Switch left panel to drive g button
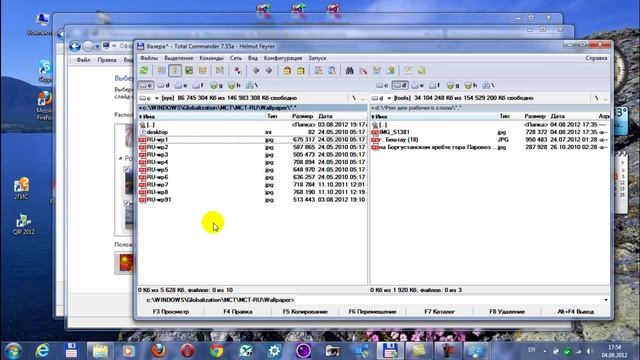Viewport: 640px width, 360px height. 216,85
